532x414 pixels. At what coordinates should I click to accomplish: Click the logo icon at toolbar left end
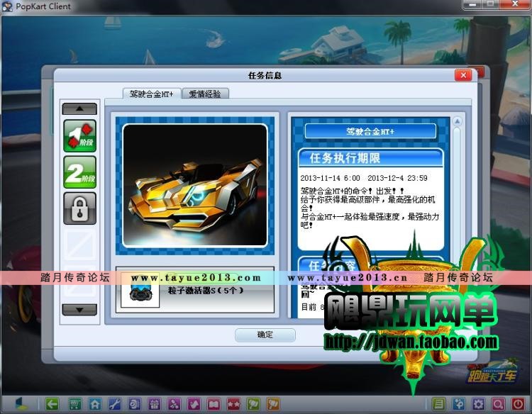click(x=22, y=403)
